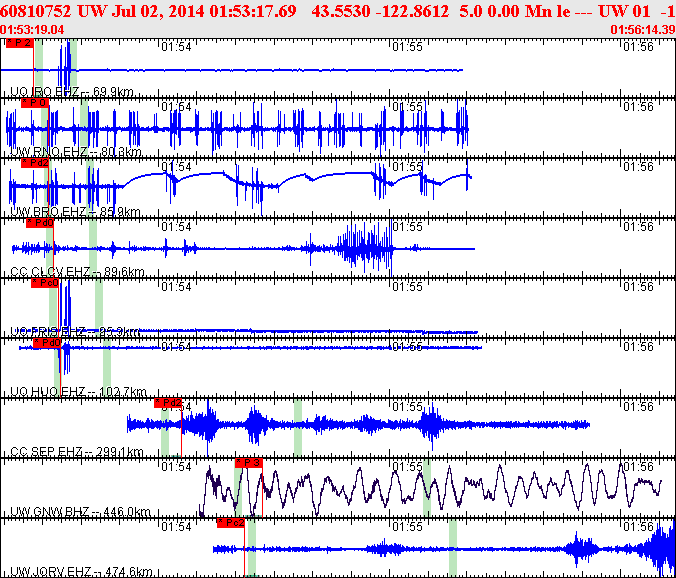Viewport: 676px width, 578px height.
Task: Click the 01:56 time label on SEP trace
Action: pos(638,406)
